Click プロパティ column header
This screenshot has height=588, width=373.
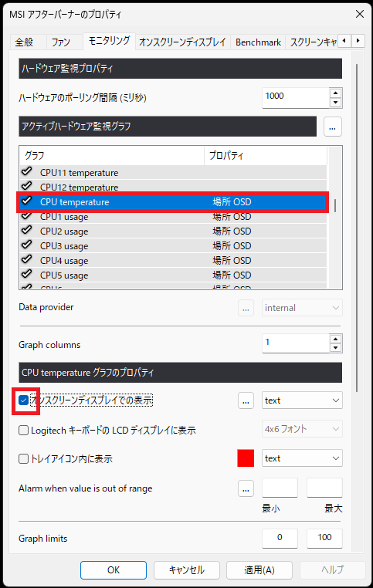(x=266, y=156)
